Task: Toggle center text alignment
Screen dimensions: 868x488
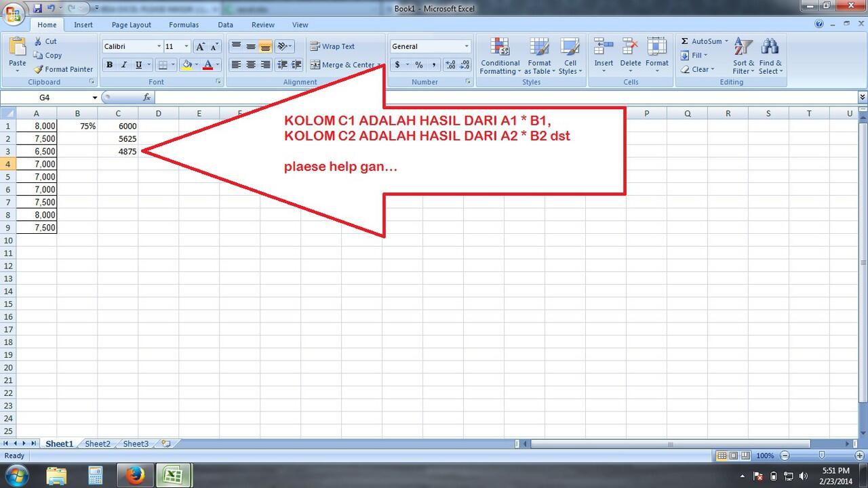Action: [251, 65]
